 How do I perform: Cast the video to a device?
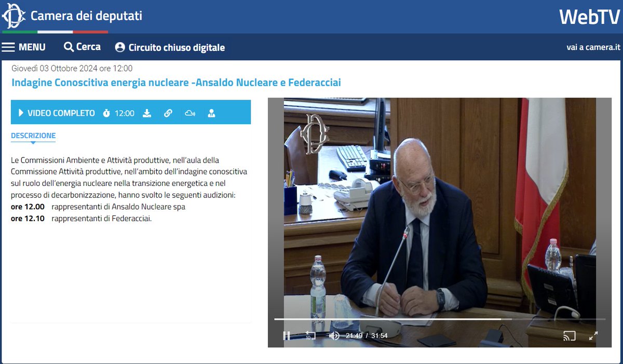tap(570, 335)
